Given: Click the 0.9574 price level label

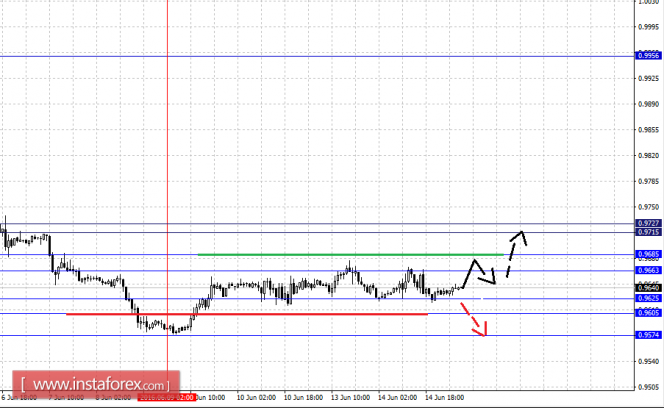Looking at the screenshot, I should point(648,335).
